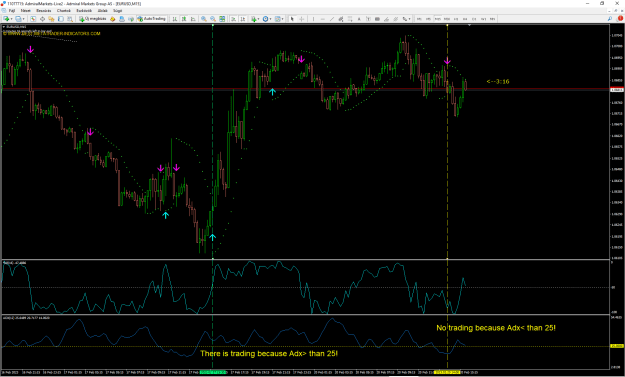The height and width of the screenshot is (377, 625).
Task: Open the Fájl menu
Action: pyautogui.click(x=12, y=11)
